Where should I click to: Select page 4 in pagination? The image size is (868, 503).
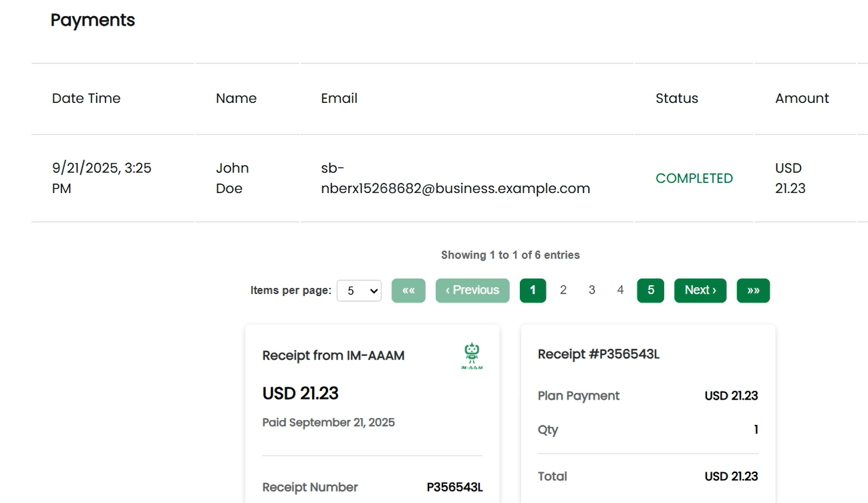coord(620,290)
